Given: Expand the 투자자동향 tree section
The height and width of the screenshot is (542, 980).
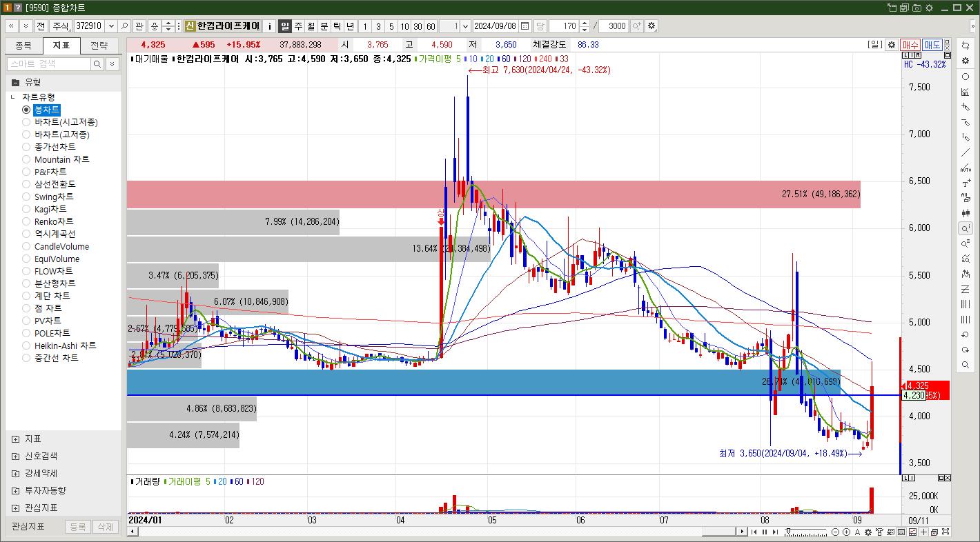Looking at the screenshot, I should 15,490.
